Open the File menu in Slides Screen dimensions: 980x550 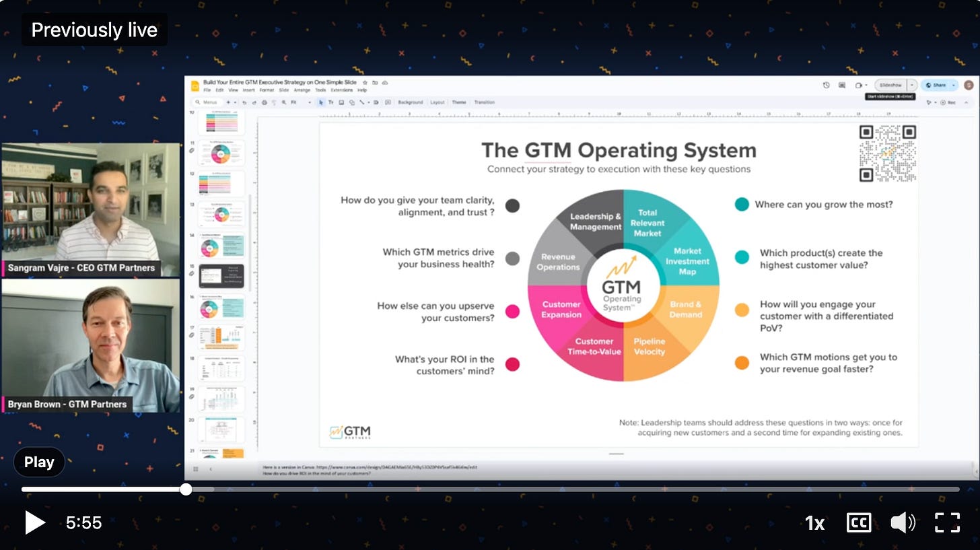point(207,90)
